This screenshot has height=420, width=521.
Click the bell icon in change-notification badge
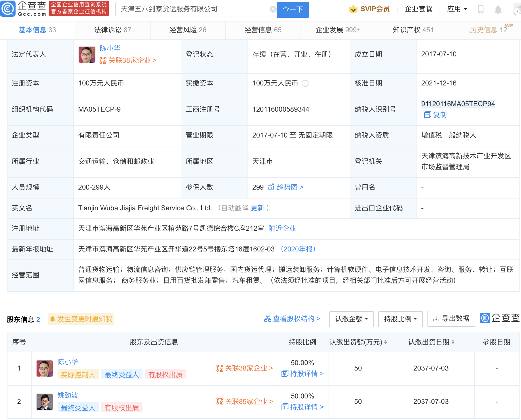[x=52, y=319]
